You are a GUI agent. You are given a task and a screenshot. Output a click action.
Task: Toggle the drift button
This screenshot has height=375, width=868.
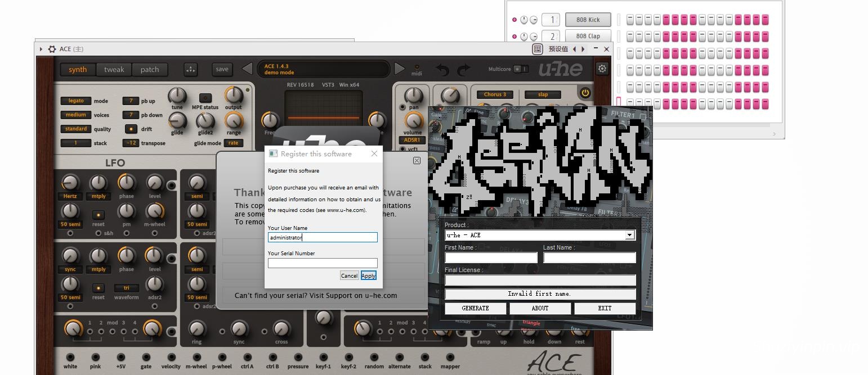tap(131, 129)
